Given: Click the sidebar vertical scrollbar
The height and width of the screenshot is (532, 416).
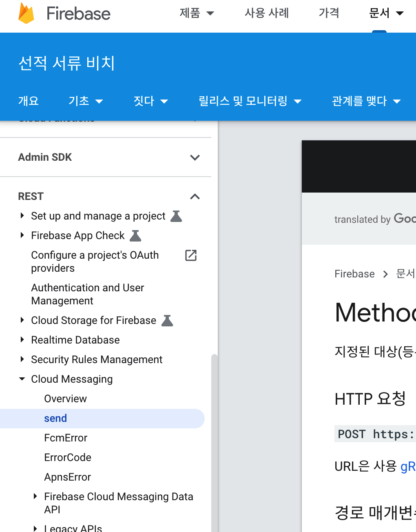Looking at the screenshot, I should [215, 443].
